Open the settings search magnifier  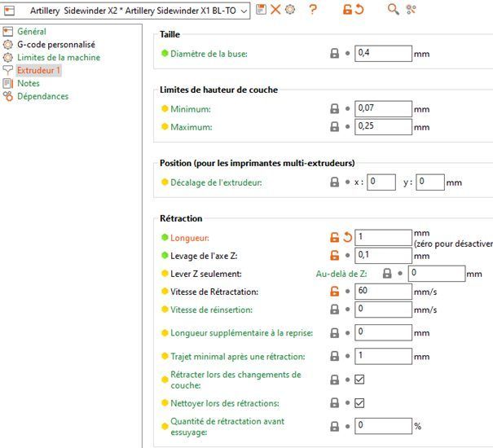point(393,10)
